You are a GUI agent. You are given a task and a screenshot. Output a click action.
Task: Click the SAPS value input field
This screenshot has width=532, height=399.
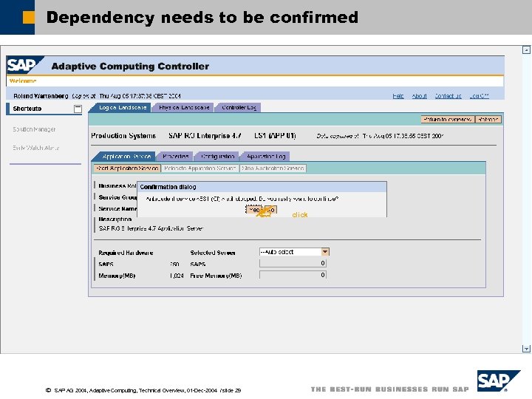[x=293, y=263]
